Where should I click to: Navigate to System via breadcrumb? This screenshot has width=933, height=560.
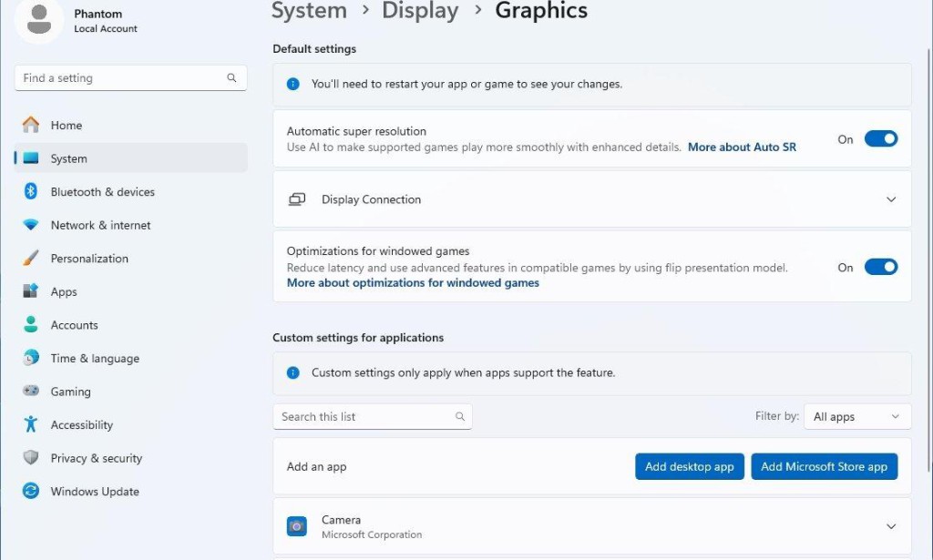pos(309,12)
